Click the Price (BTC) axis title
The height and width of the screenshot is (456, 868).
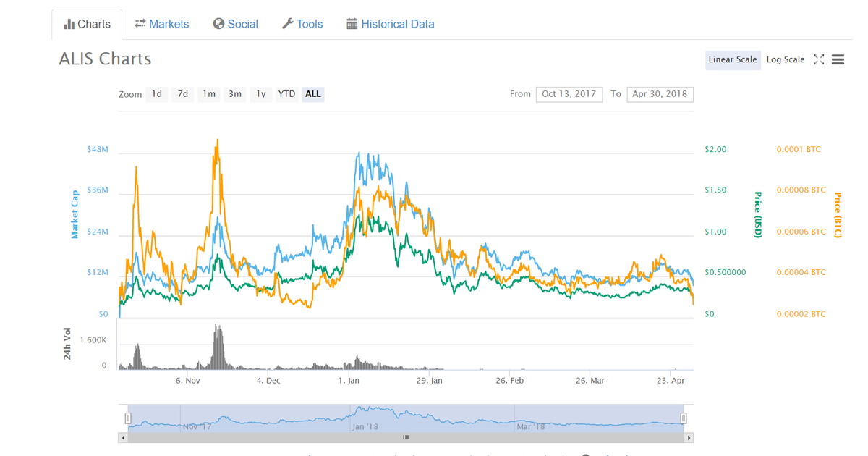click(838, 215)
